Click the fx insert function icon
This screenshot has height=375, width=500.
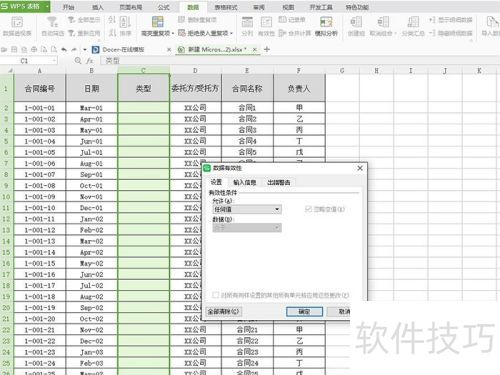click(90, 61)
